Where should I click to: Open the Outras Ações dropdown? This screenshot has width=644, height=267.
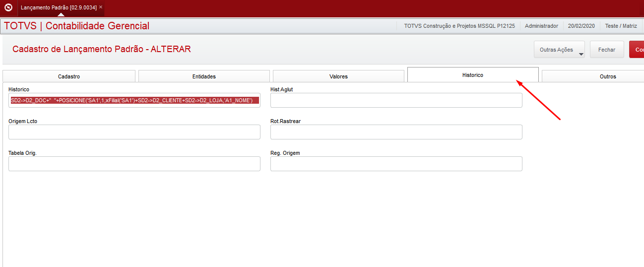tap(559, 50)
